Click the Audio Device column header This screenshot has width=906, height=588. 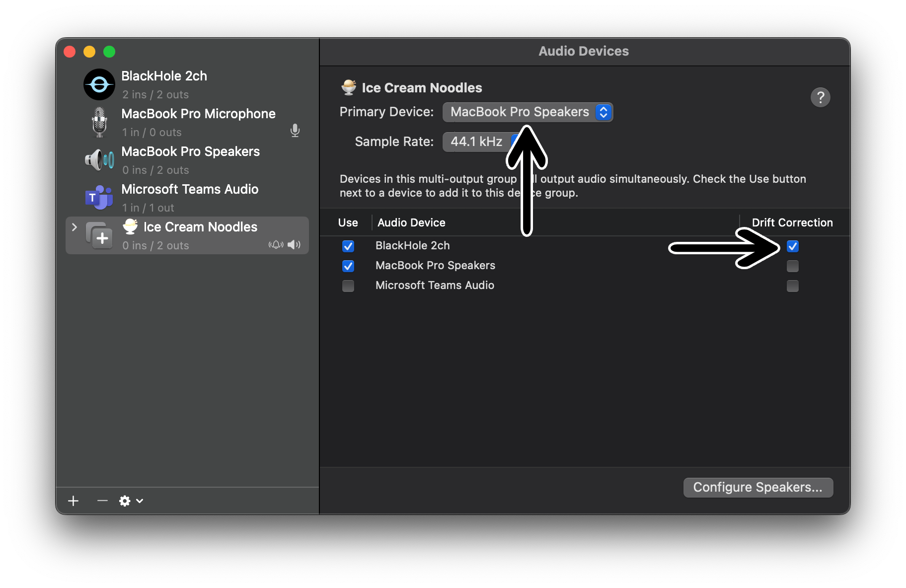point(411,223)
